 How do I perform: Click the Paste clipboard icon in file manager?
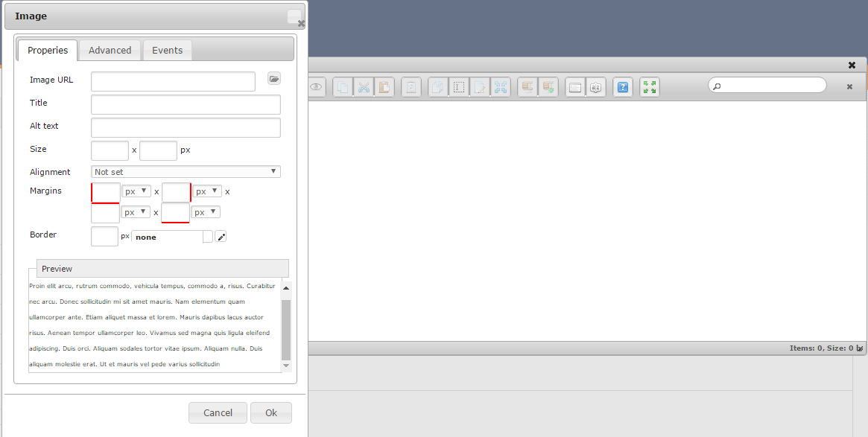pyautogui.click(x=384, y=87)
